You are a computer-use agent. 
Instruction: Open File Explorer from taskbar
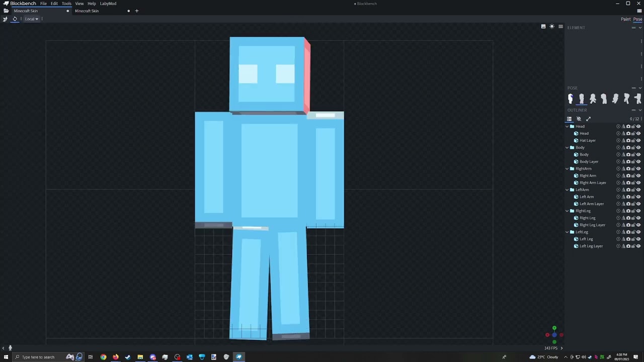coord(140,357)
